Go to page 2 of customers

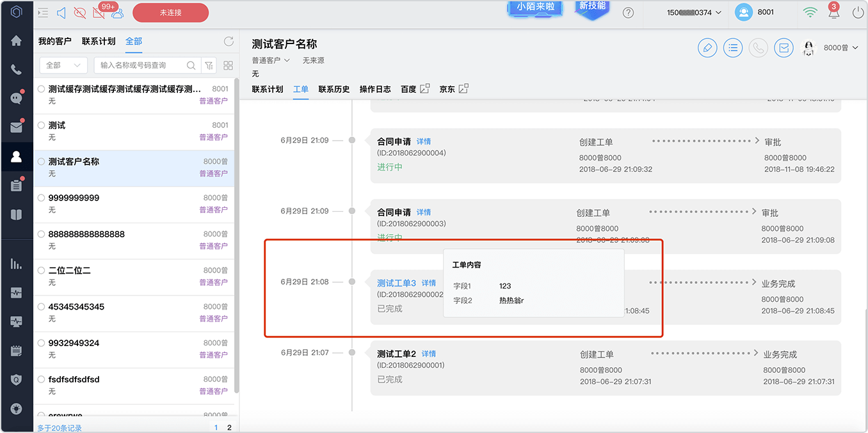point(229,427)
